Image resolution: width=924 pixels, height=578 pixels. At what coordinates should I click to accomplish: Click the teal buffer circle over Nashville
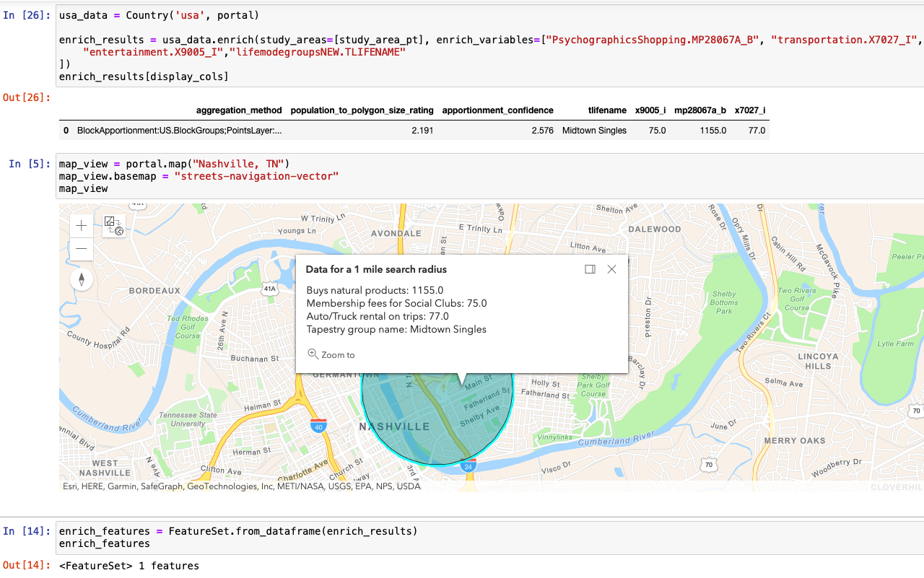pos(404,433)
